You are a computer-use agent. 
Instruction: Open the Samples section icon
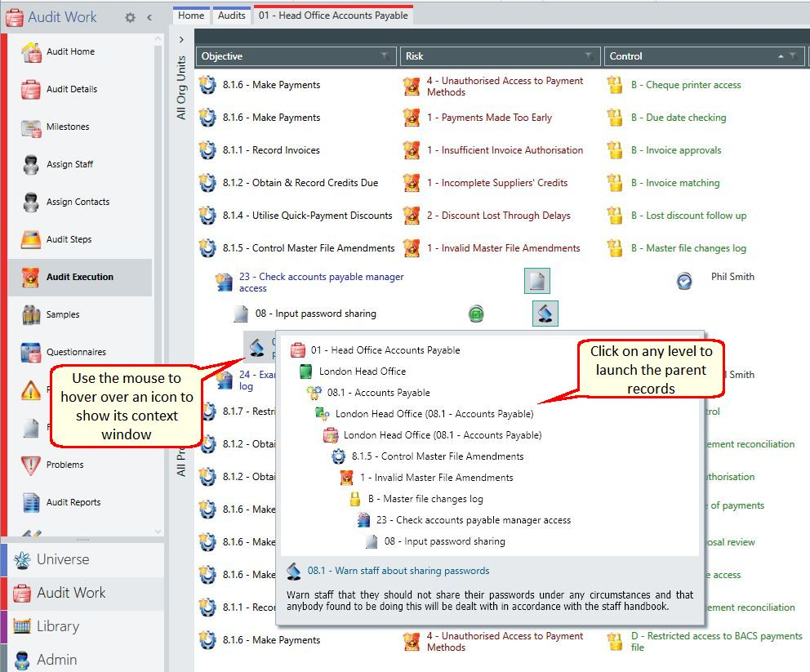click(31, 314)
